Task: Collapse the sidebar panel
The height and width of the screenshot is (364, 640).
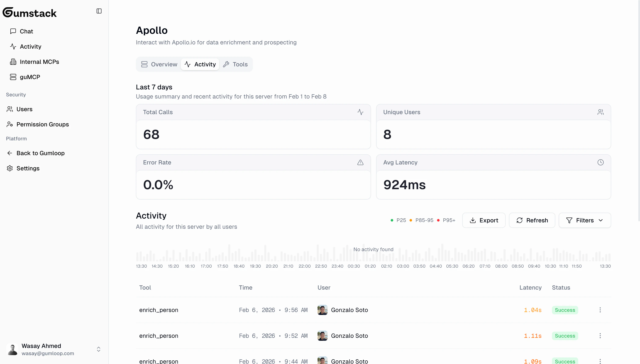Action: 99,11
